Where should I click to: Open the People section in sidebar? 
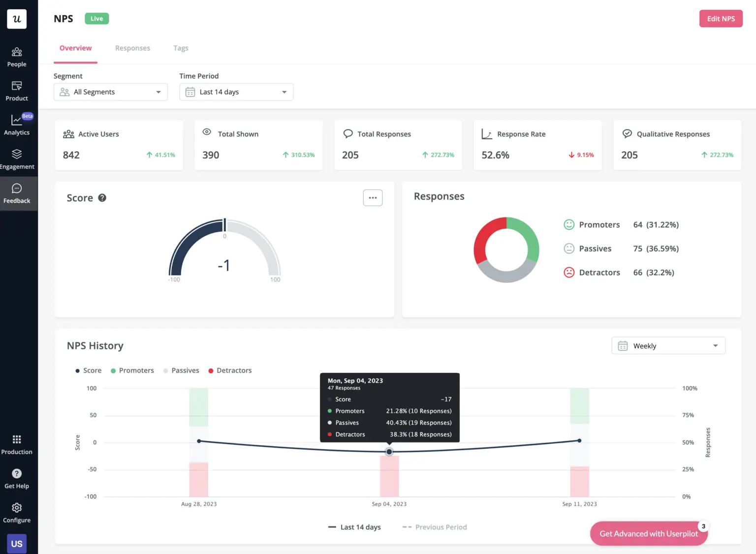(x=17, y=57)
